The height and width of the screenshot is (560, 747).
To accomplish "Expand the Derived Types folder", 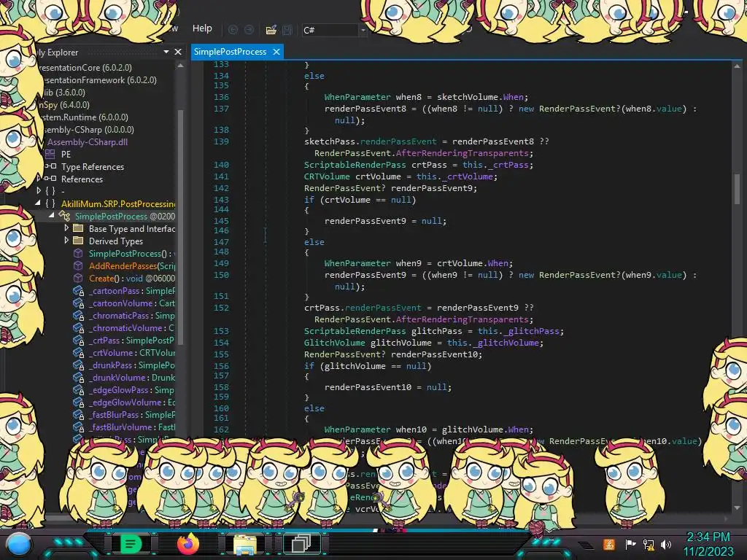I will (x=66, y=241).
